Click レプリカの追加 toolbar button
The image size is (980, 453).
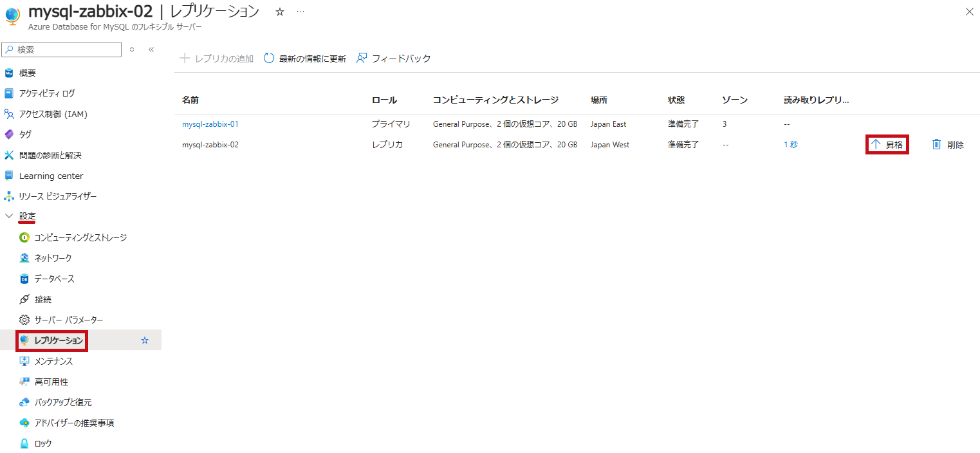click(x=216, y=59)
